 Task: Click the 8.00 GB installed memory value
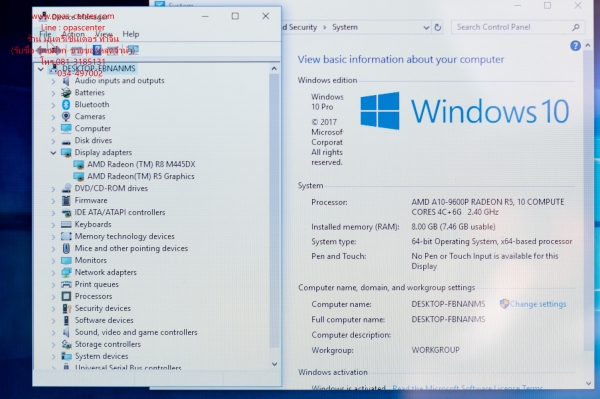coord(453,227)
